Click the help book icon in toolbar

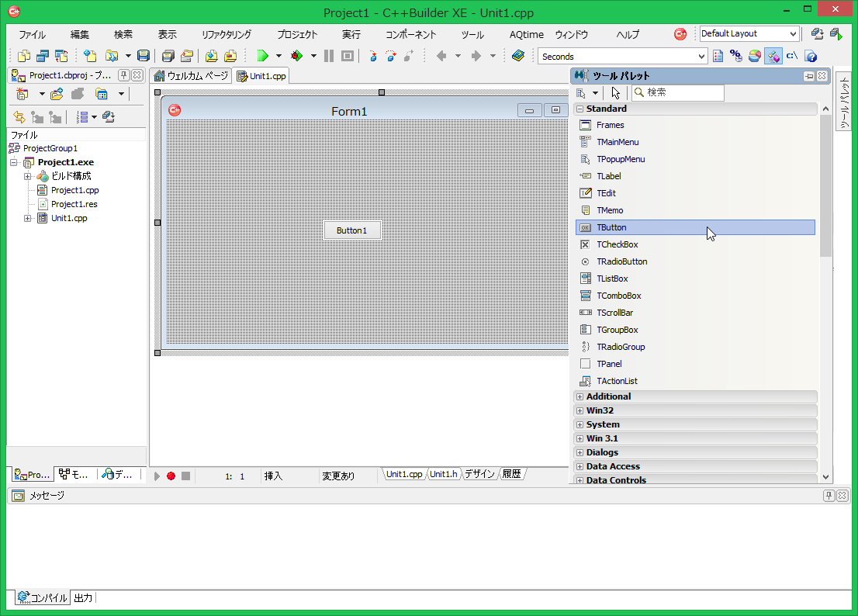point(518,56)
